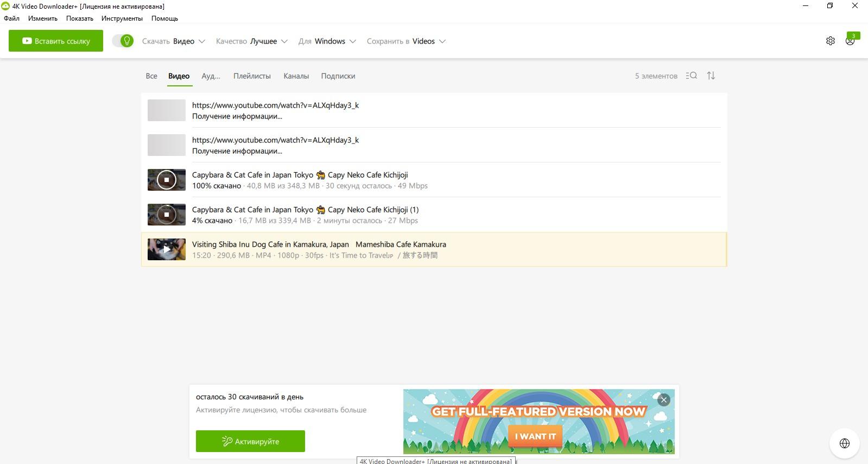The width and height of the screenshot is (868, 464).
Task: Open the Помощь menu
Action: tap(164, 18)
